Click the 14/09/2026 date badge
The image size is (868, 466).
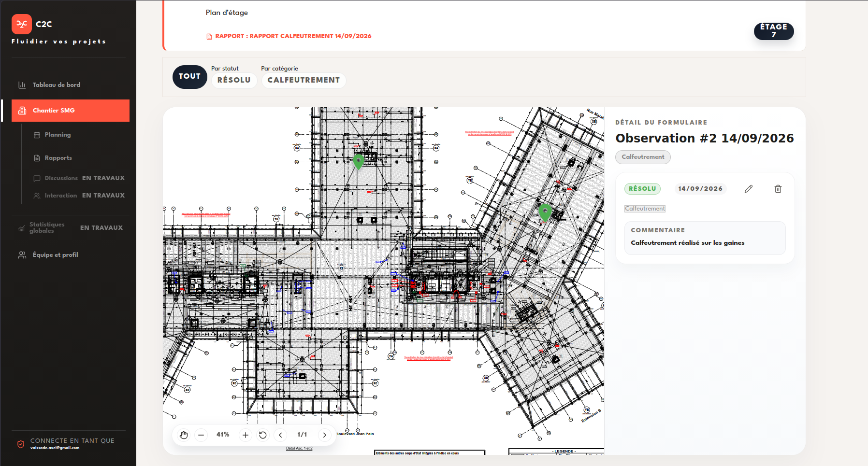tap(700, 189)
